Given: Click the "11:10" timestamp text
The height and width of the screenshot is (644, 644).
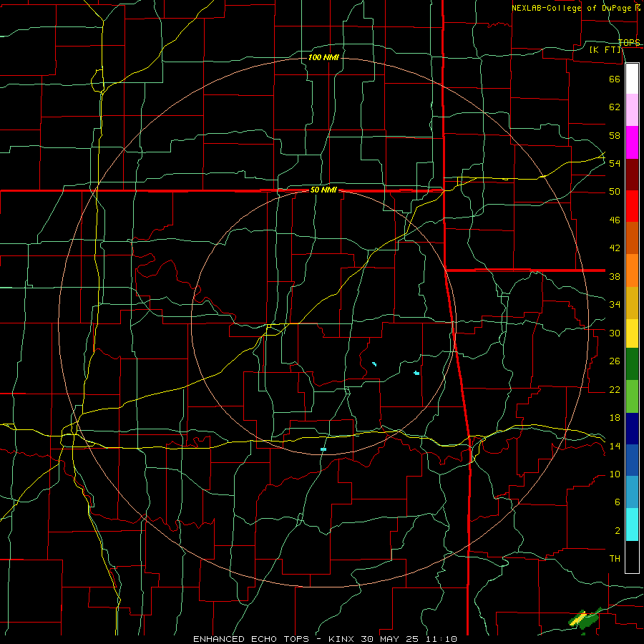Looking at the screenshot, I should 441,639.
